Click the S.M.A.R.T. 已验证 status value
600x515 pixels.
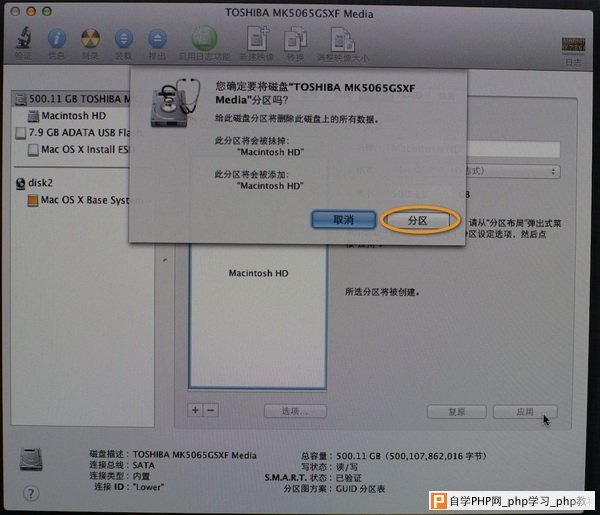pos(349,478)
